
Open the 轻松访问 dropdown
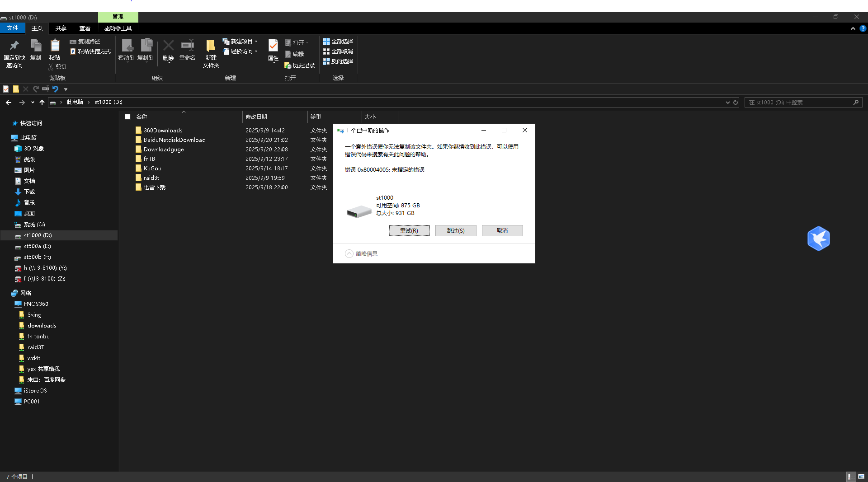tap(240, 51)
